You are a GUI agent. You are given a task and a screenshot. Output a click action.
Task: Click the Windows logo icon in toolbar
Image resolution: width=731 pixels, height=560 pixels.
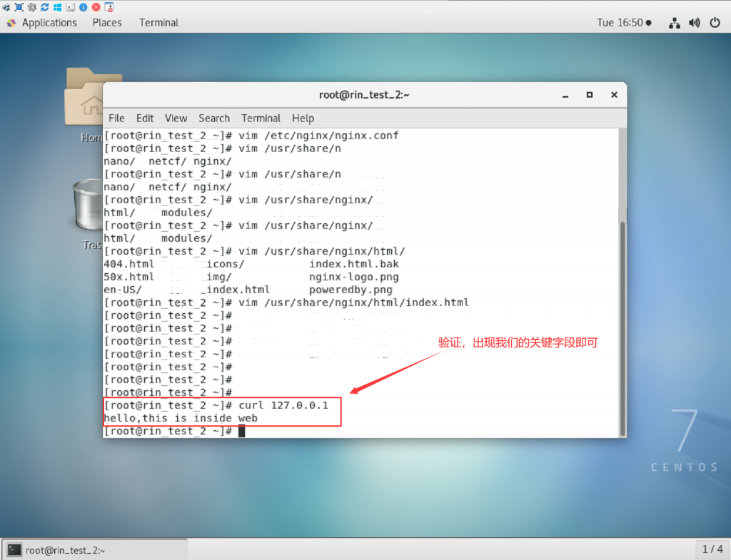tap(57, 7)
